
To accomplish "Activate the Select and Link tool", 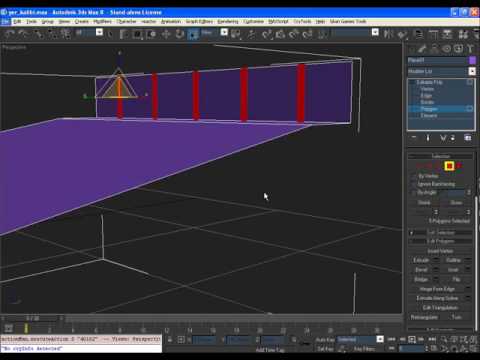I will click(38, 34).
